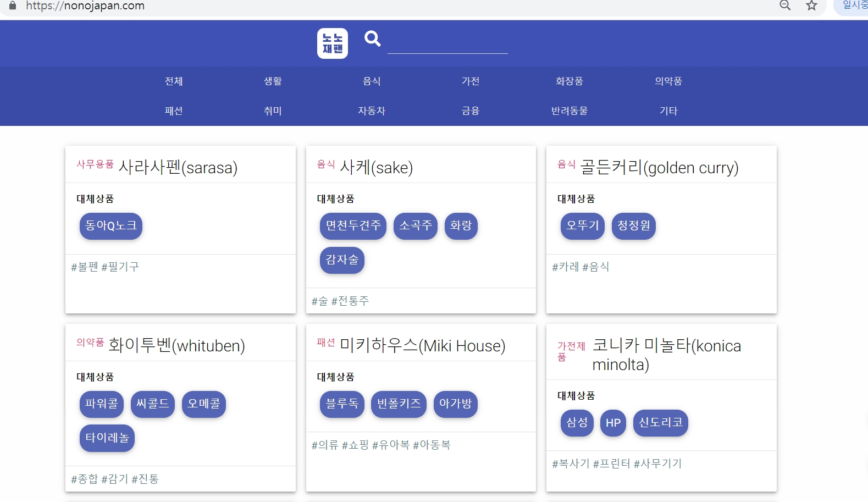Select the 화장품 category tab
868x502 pixels.
570,81
